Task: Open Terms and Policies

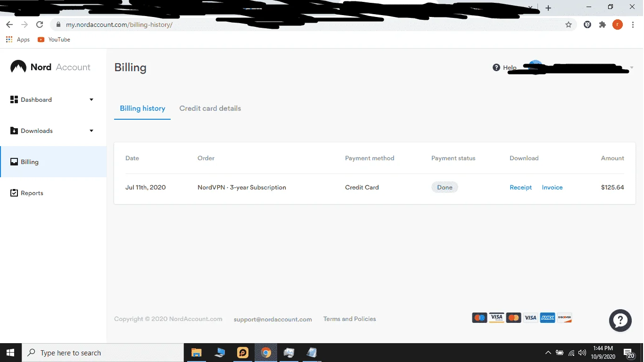Action: click(x=350, y=319)
